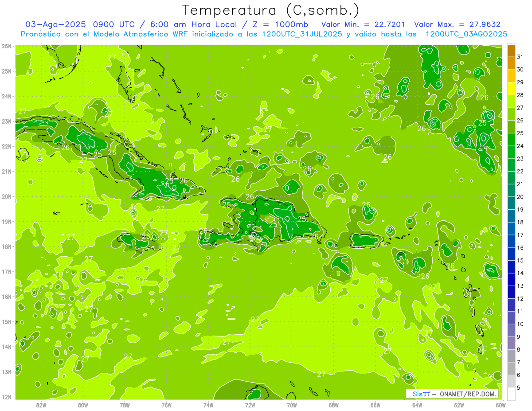Screen dimensions: 532x411
Task: Click 'Valor Min. = 22.7201' text
Action: point(364,24)
